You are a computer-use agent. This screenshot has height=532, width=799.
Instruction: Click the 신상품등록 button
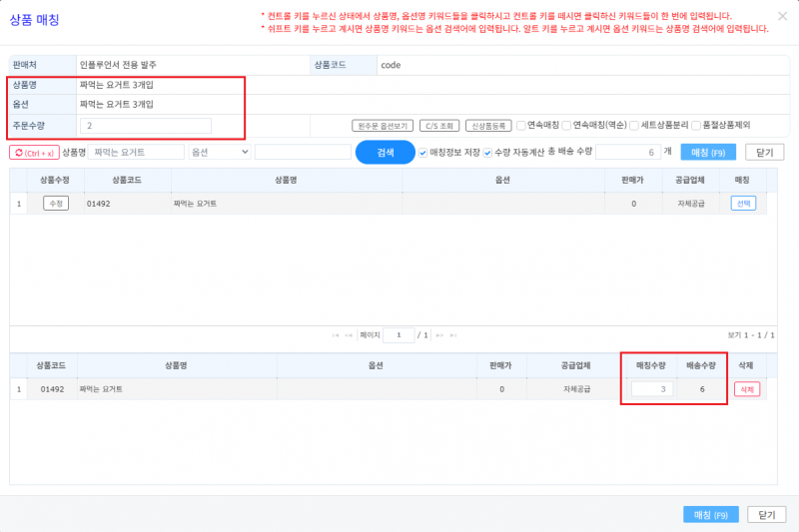pos(488,126)
